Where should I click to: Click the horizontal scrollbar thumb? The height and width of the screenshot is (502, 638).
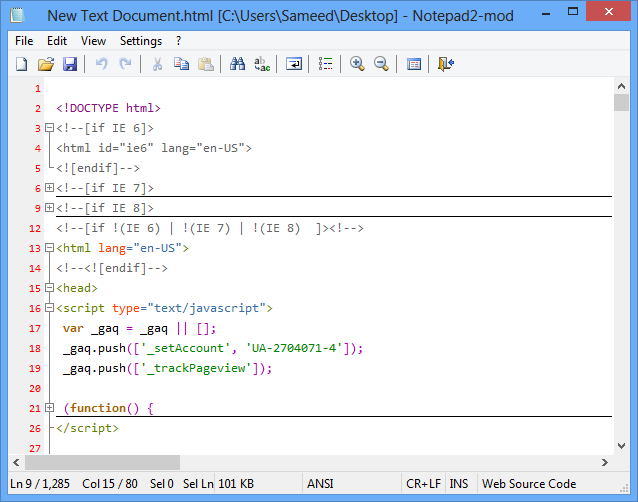103,463
